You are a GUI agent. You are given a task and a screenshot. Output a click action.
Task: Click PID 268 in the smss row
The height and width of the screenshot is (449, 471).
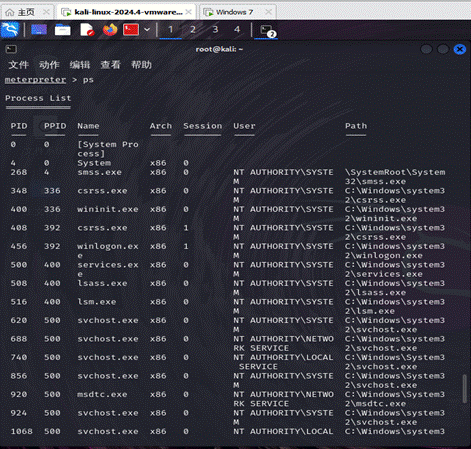[x=19, y=172]
